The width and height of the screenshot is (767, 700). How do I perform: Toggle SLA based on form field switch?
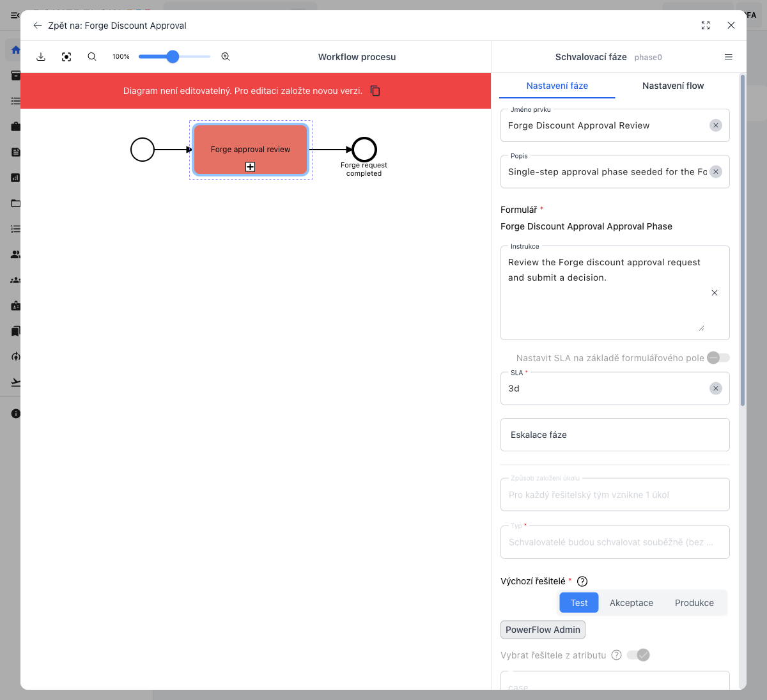(x=718, y=358)
